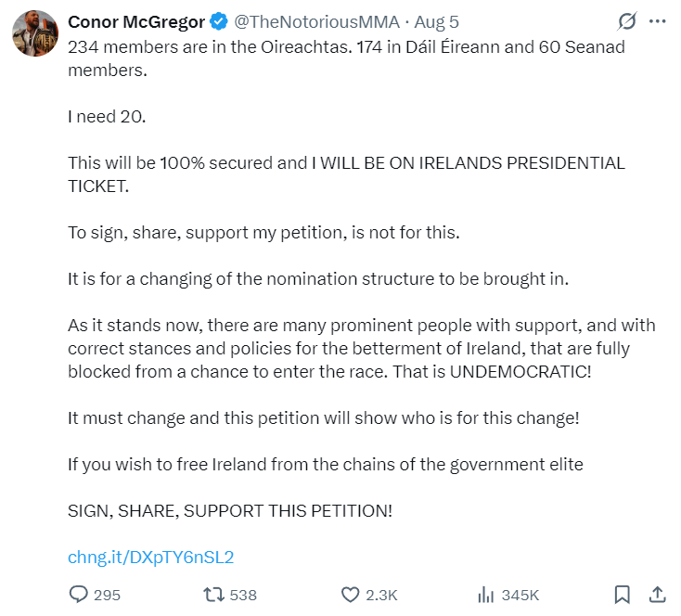Click the 295 replies count
Screen dimensions: 681x616
click(x=108, y=595)
